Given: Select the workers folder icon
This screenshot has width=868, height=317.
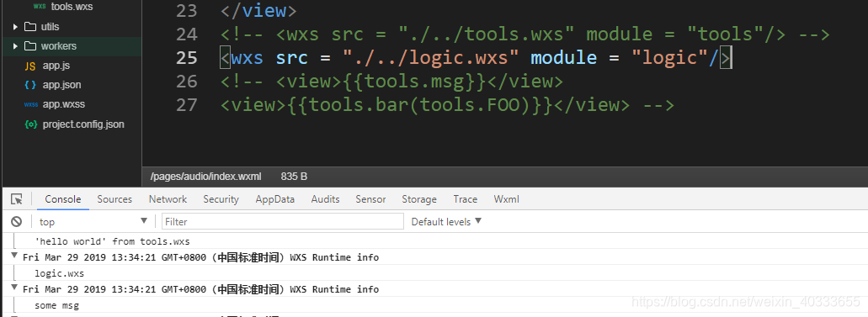Looking at the screenshot, I should [30, 46].
